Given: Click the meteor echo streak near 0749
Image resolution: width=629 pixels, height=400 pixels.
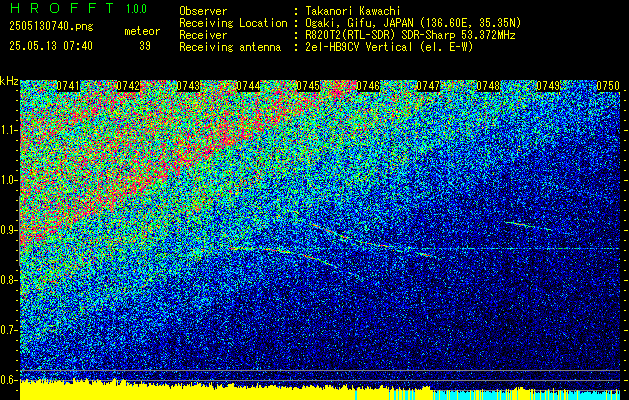Looking at the screenshot, I should pos(529,226).
